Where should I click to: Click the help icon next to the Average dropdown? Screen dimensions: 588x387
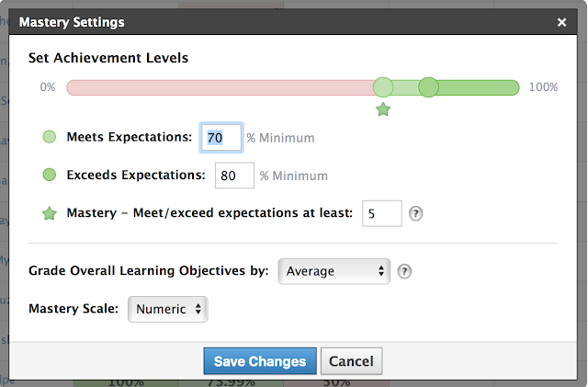[403, 271]
